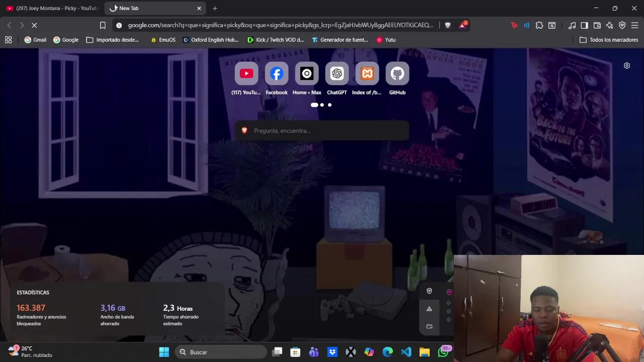Open the GitHub shortcut tile
Image resolution: width=644 pixels, height=362 pixels.
(397, 79)
